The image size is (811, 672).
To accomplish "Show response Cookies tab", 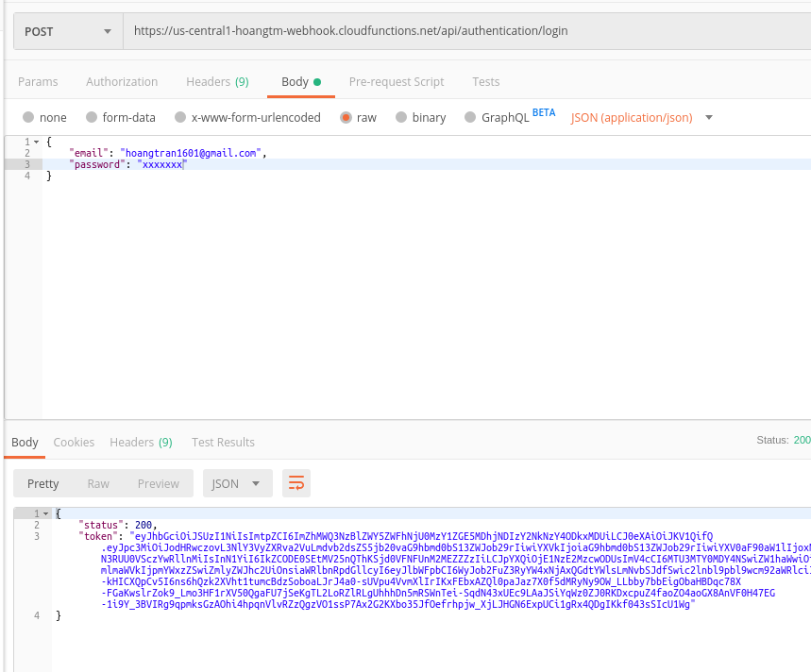I will point(74,442).
